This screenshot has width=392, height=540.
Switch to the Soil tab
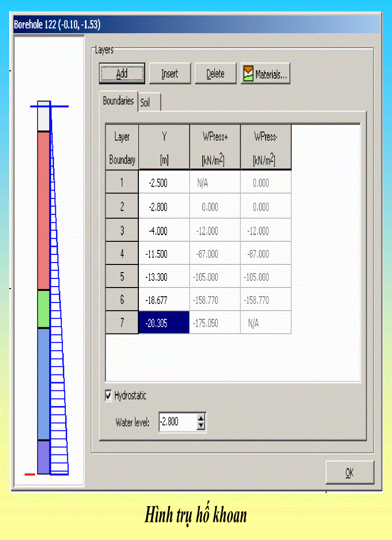(x=147, y=102)
